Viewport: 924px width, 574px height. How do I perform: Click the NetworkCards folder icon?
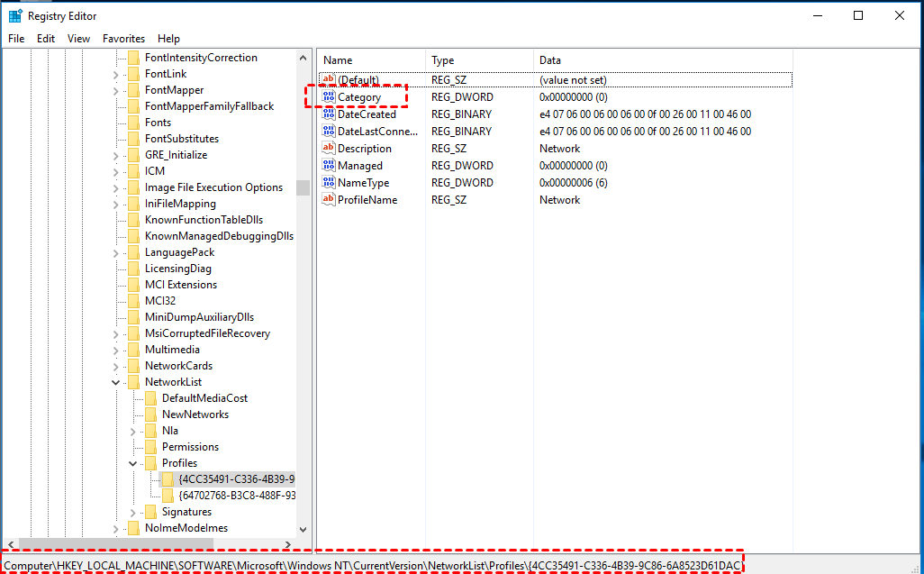point(134,366)
